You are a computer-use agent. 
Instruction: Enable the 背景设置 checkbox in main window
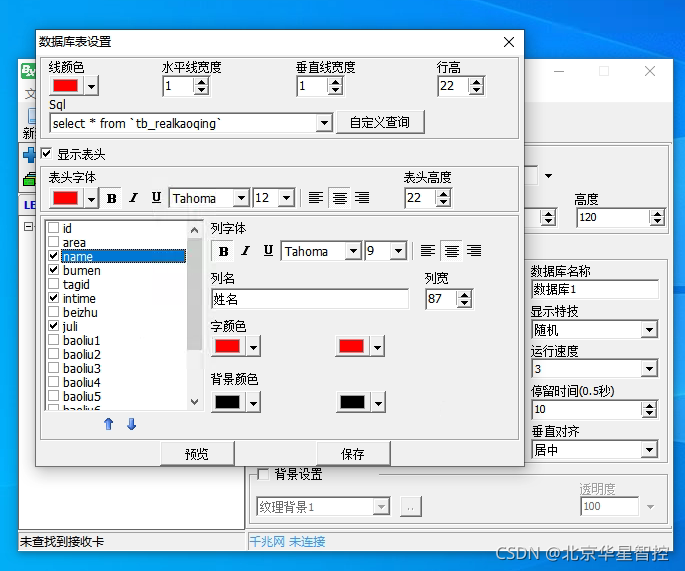click(x=263, y=474)
